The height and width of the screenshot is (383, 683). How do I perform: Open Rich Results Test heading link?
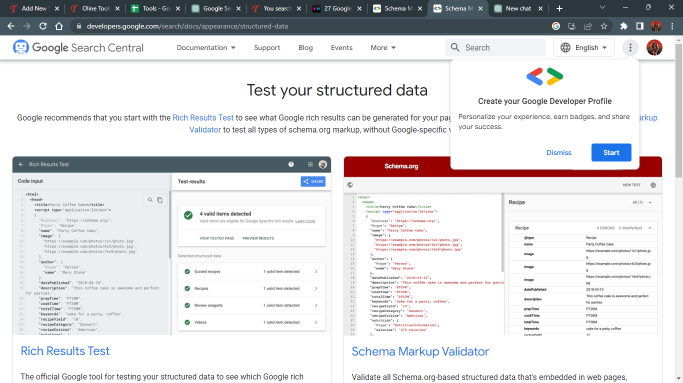65,351
